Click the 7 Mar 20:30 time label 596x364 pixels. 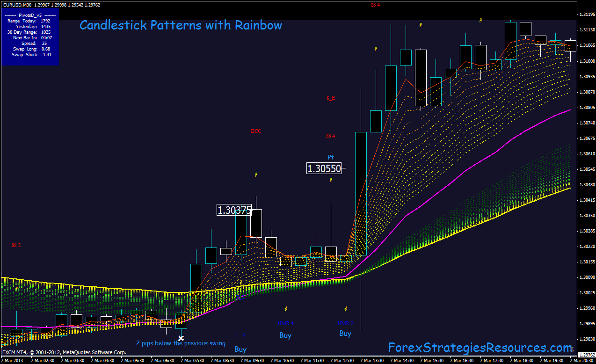[581, 361]
